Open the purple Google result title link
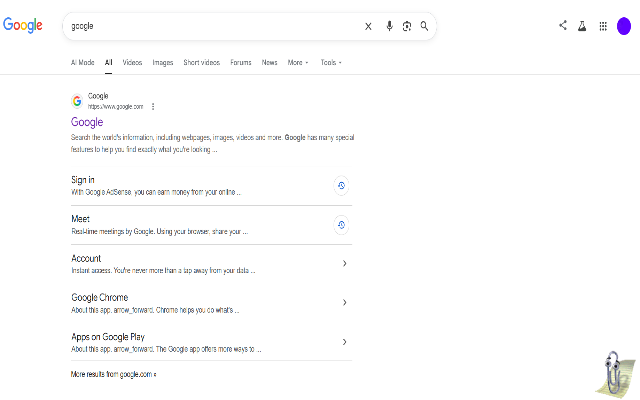 click(x=87, y=122)
